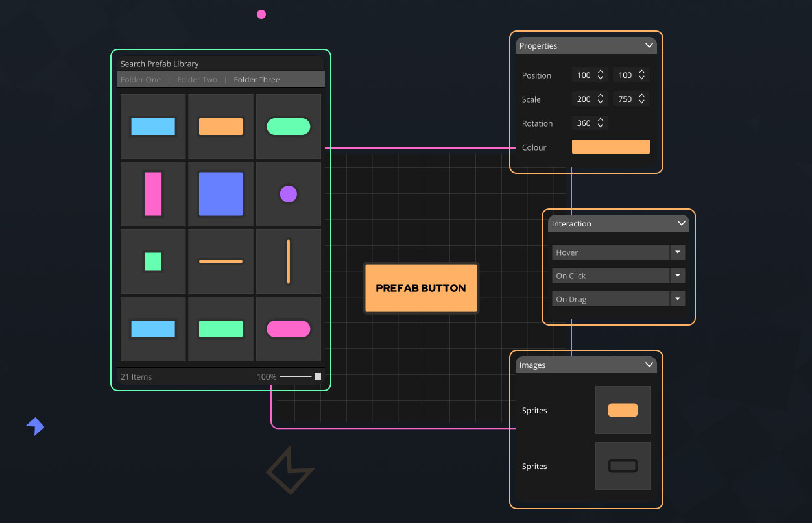This screenshot has height=523, width=812.
Task: Click the Images panel header
Action: click(586, 365)
